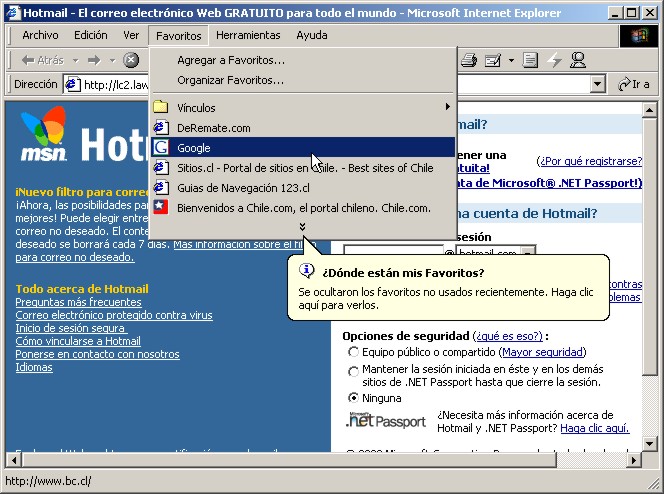
Task: Click the Google favicon in favorites
Action: coord(161,147)
